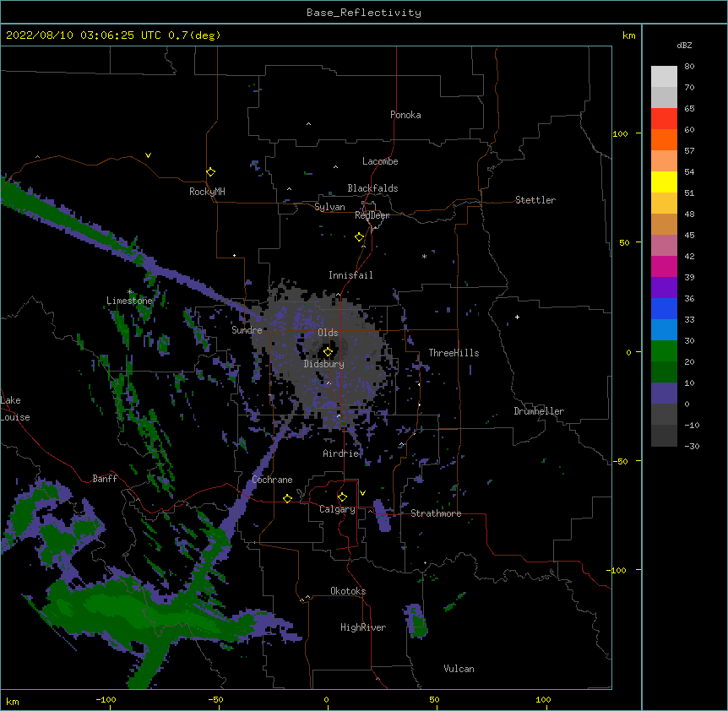Screen dimensions: 728x711
Task: Click the Cochrane label
Action: click(x=272, y=480)
